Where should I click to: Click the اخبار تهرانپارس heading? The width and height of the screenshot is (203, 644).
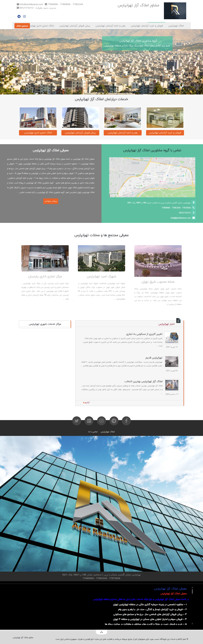[166, 324]
